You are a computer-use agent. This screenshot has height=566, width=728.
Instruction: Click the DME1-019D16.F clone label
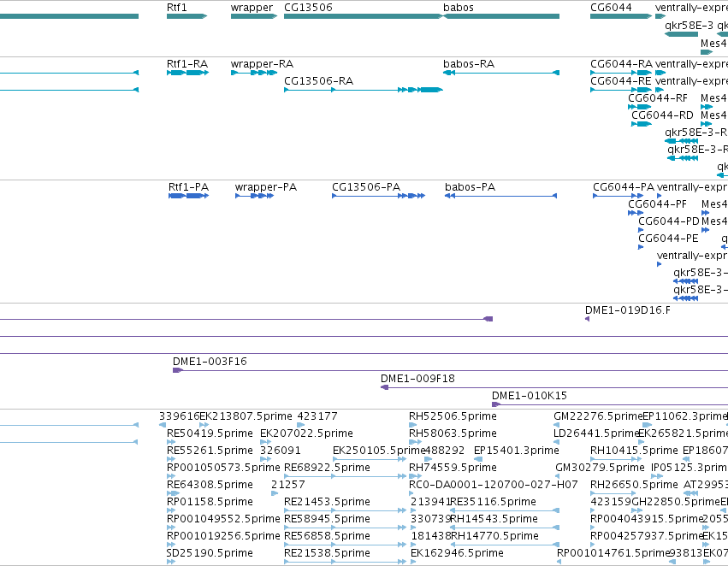point(628,310)
